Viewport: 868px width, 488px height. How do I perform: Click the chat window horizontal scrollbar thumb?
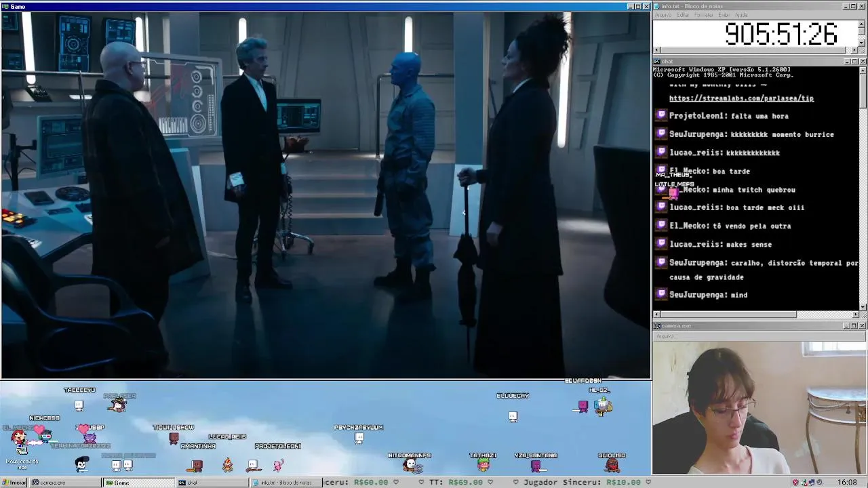point(728,314)
